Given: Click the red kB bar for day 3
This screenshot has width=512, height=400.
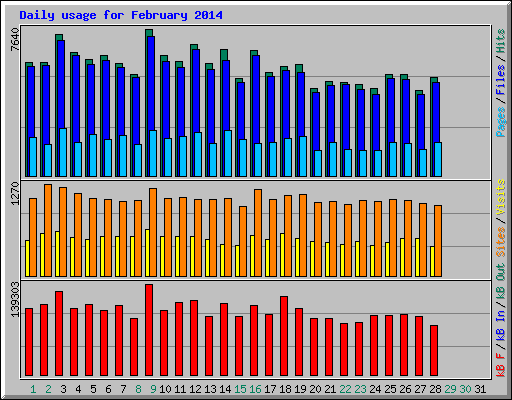Looking at the screenshot, I should 59,334.
